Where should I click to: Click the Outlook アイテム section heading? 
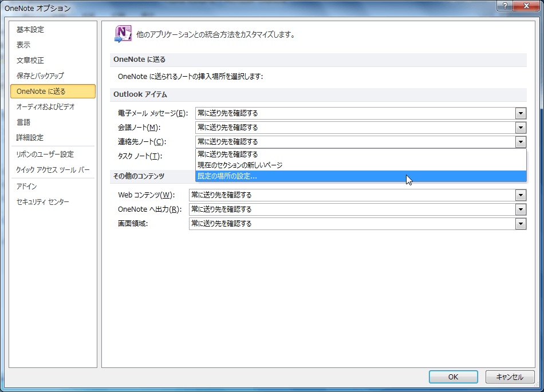click(140, 94)
